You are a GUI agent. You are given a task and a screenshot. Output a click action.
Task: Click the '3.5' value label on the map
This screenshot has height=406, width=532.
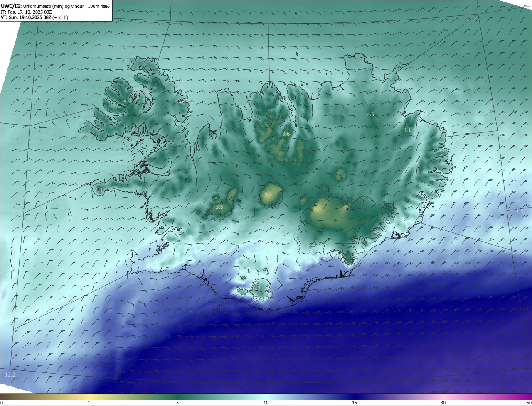point(219,207)
